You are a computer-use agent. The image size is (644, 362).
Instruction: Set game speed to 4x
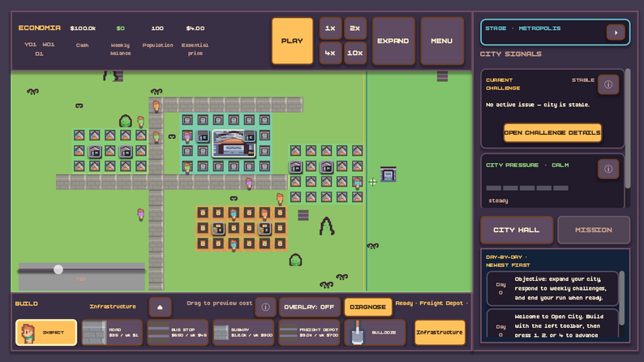point(330,53)
